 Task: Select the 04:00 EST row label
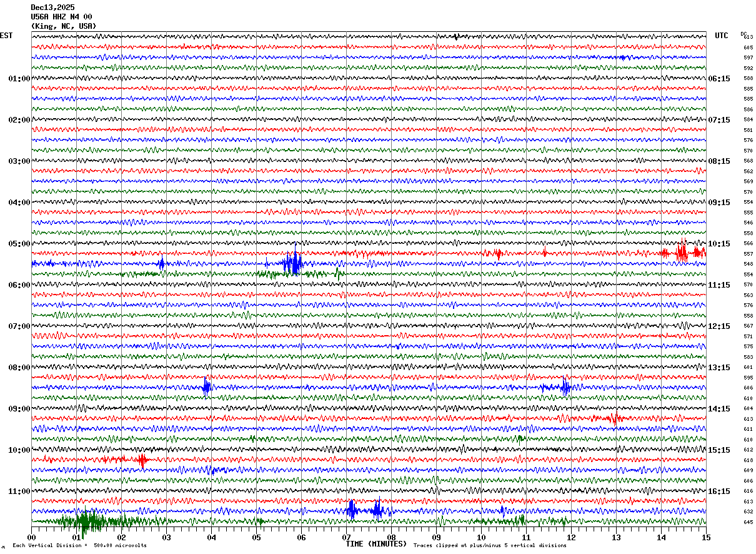point(19,203)
